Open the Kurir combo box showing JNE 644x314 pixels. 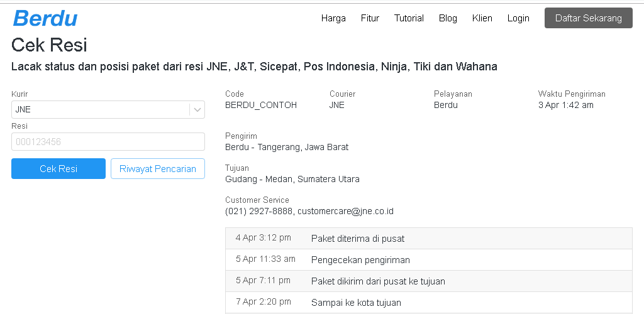pyautogui.click(x=108, y=110)
